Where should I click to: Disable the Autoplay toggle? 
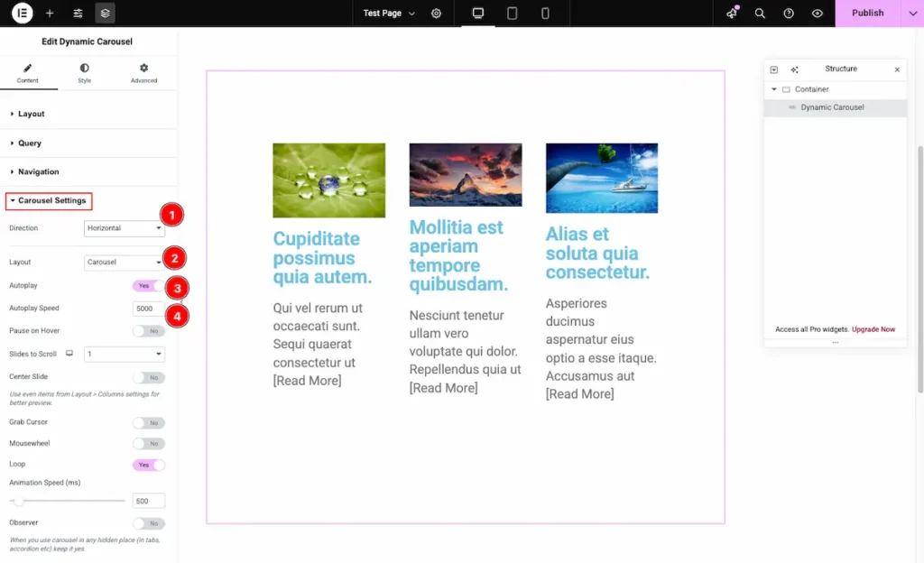(148, 286)
